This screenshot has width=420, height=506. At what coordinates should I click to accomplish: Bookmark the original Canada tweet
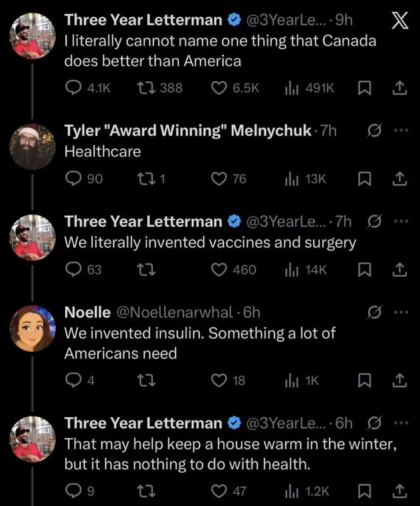pos(364,88)
